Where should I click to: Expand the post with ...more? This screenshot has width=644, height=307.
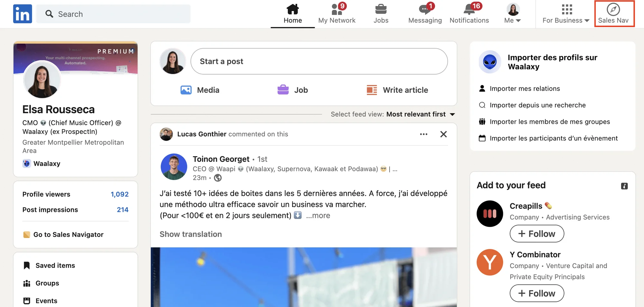[x=318, y=215]
